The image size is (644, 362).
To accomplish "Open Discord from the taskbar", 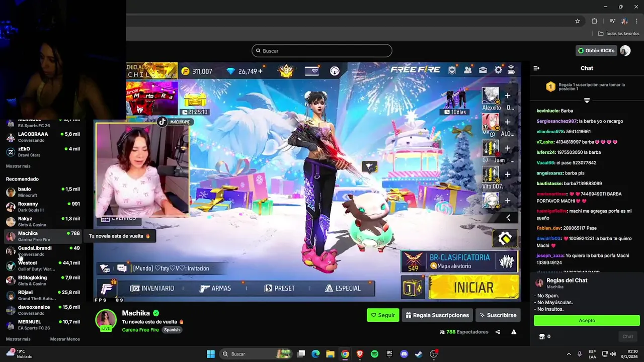I will coord(404,354).
